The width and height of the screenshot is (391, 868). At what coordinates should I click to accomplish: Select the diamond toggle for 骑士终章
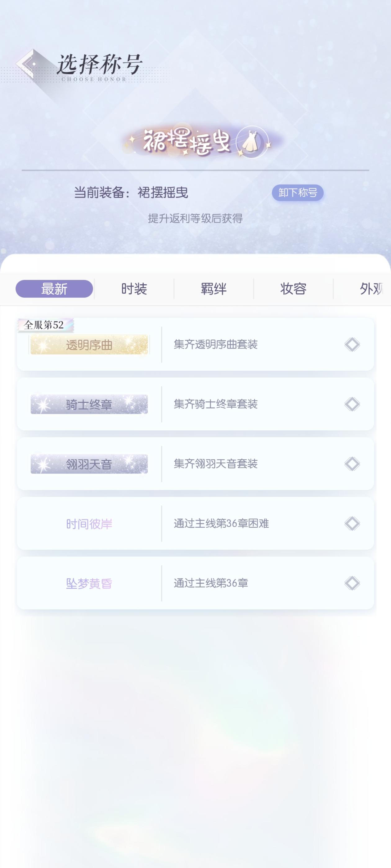pos(352,404)
